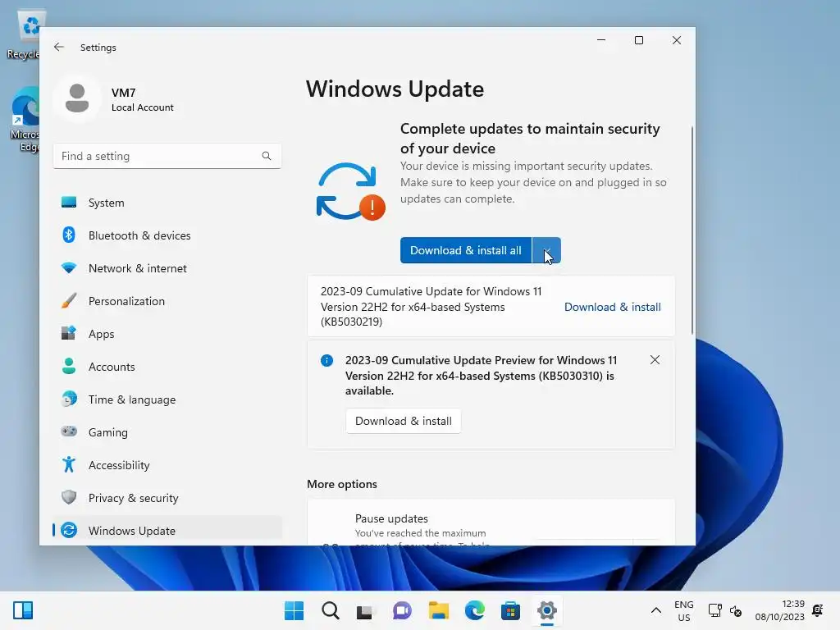Go back using the Settings back arrow

coord(59,47)
